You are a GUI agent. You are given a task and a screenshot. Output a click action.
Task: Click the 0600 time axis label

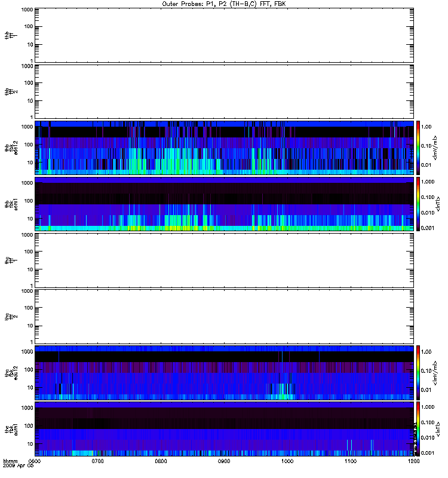[x=35, y=461]
